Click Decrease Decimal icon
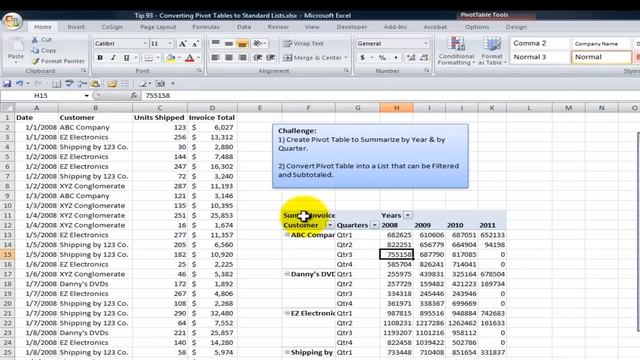The height and width of the screenshot is (360, 640). pyautogui.click(x=424, y=58)
